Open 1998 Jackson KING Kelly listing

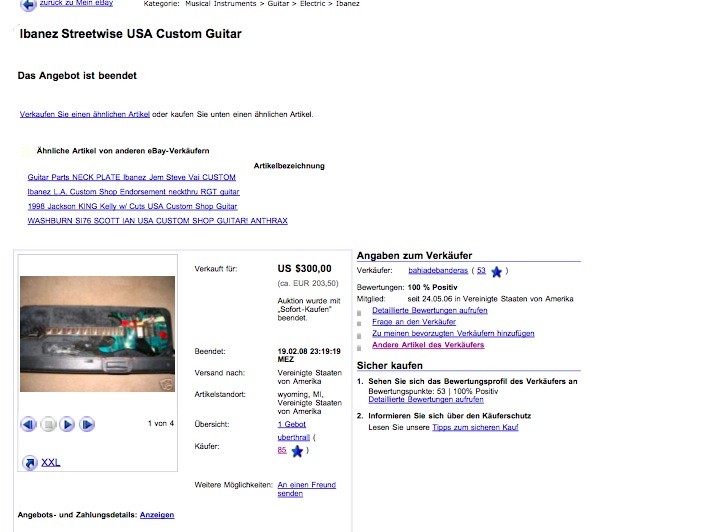point(132,206)
